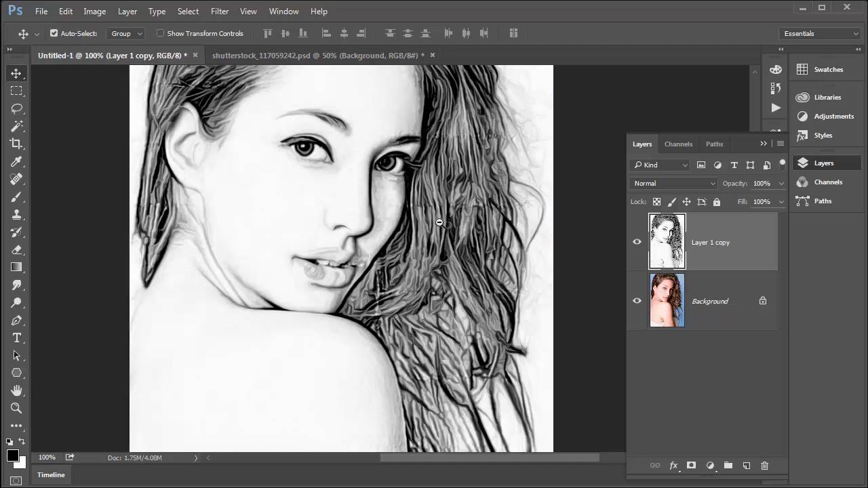This screenshot has height=488, width=868.
Task: Swap foreground and background colors
Action: click(x=22, y=442)
